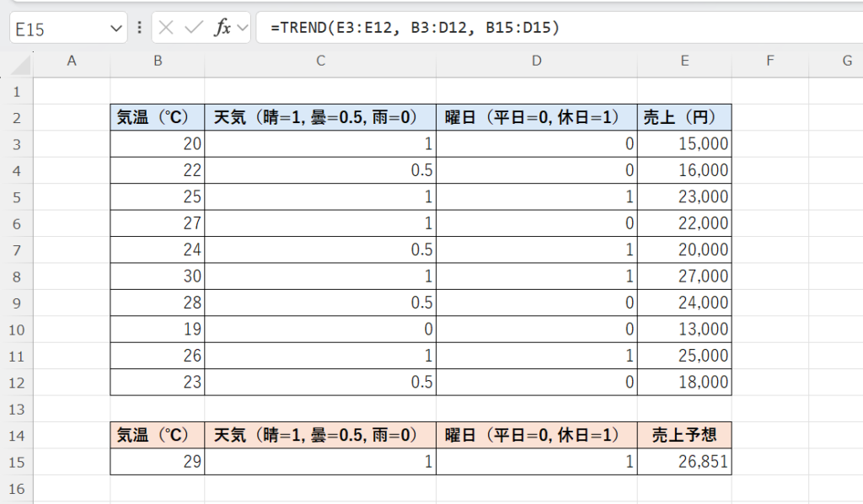
Task: Click the Insert Function fx icon
Action: [222, 28]
